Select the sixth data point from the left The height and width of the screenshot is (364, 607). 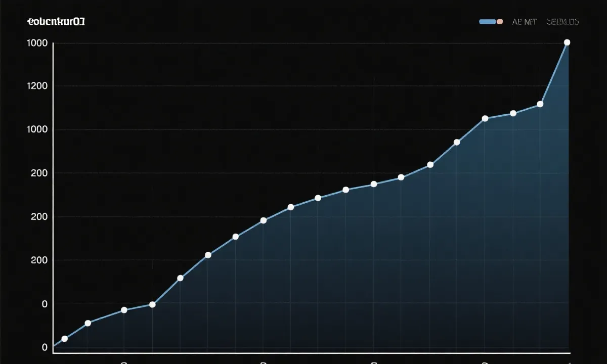(208, 255)
